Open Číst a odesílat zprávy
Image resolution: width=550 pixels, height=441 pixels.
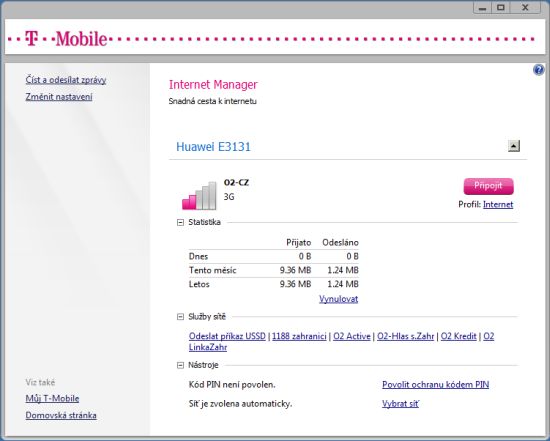(66, 80)
